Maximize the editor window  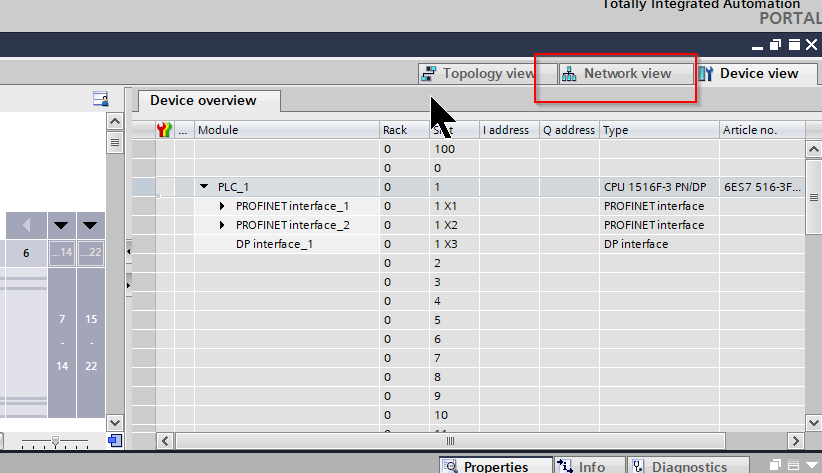click(794, 45)
